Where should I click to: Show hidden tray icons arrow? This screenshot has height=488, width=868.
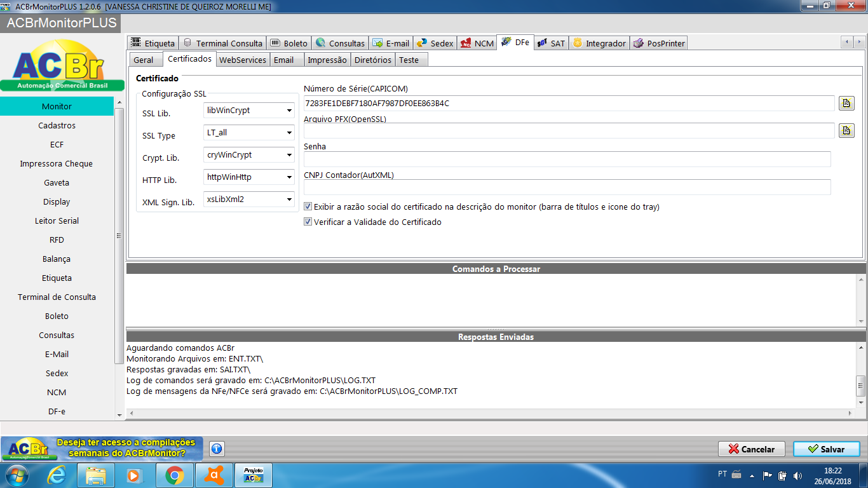752,475
